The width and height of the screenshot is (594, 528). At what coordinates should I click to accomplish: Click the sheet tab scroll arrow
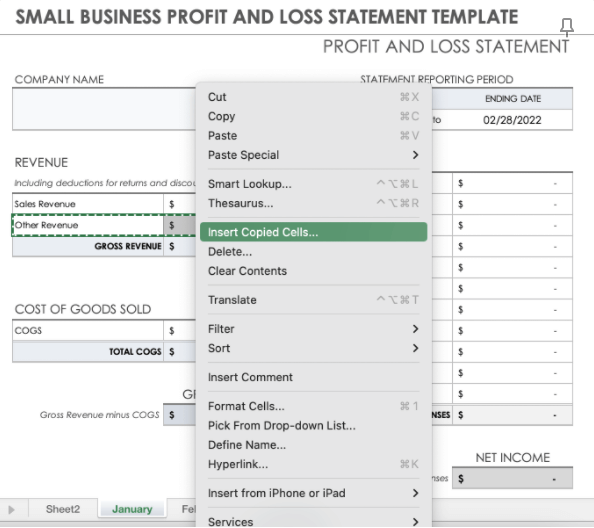11,510
